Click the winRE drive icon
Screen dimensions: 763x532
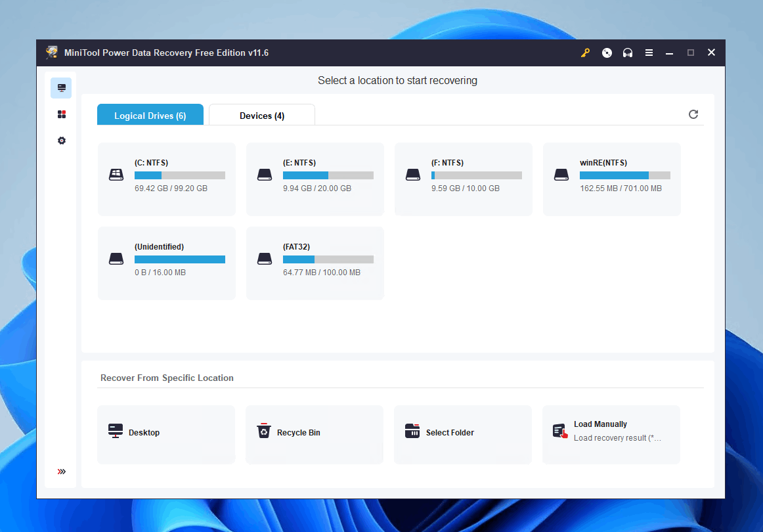561,175
